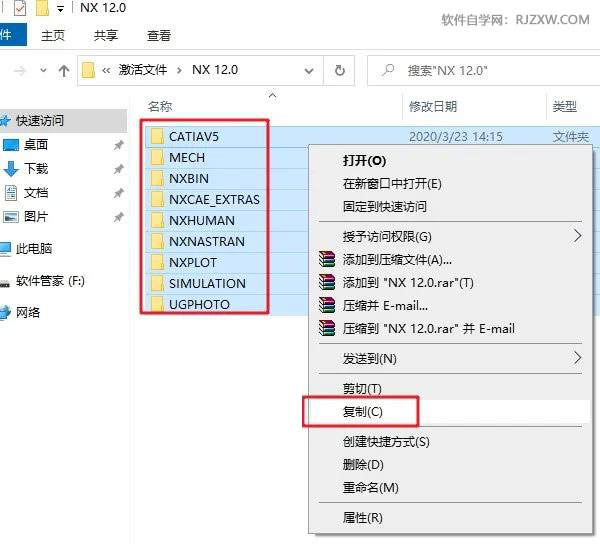The height and width of the screenshot is (544, 600).
Task: Click the properties checkmark icon in the title bar
Action: click(20, 8)
